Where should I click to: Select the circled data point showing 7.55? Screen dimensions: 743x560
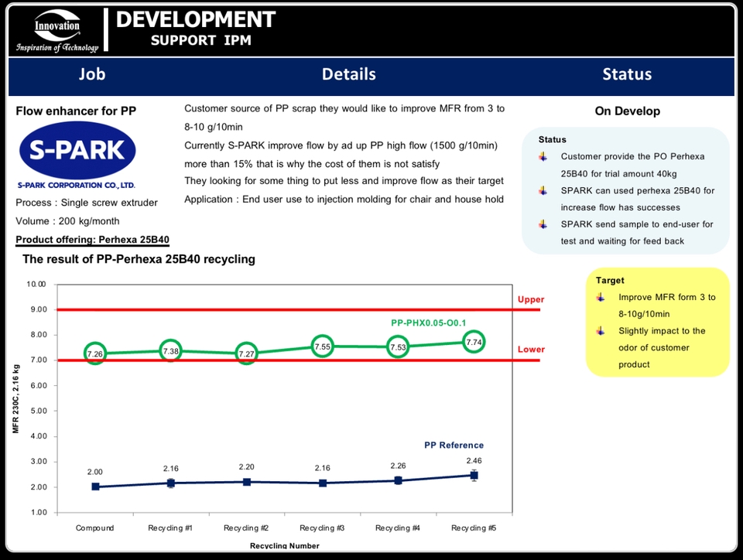click(x=322, y=347)
